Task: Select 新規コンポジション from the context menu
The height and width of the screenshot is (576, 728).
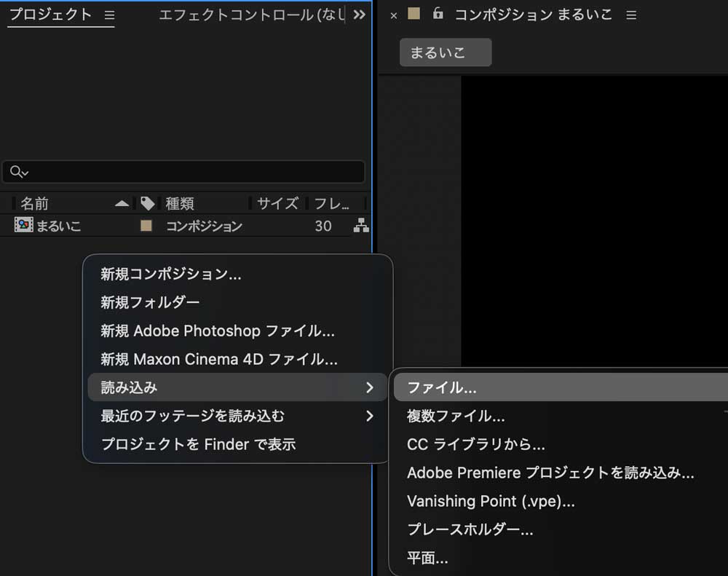Action: click(167, 275)
